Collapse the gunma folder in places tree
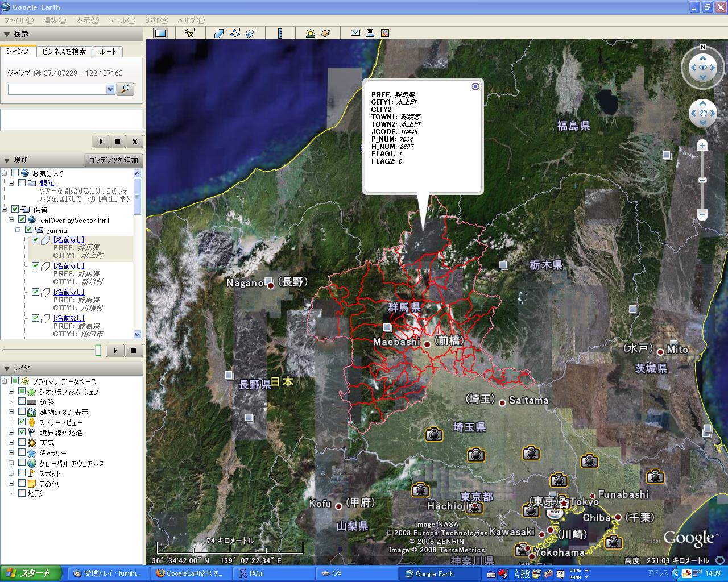 18,230
